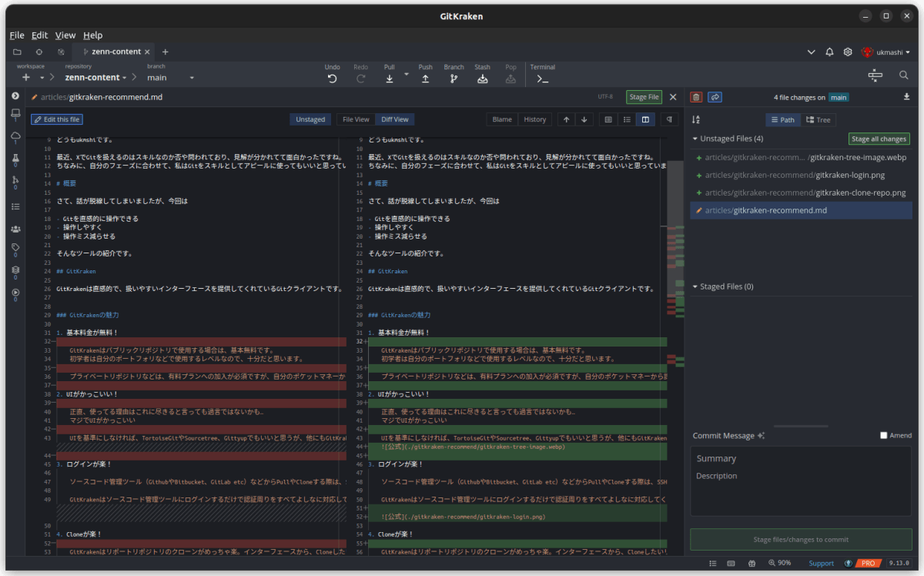924x576 pixels.
Task: Open the search magnifier icon
Action: [x=904, y=75]
